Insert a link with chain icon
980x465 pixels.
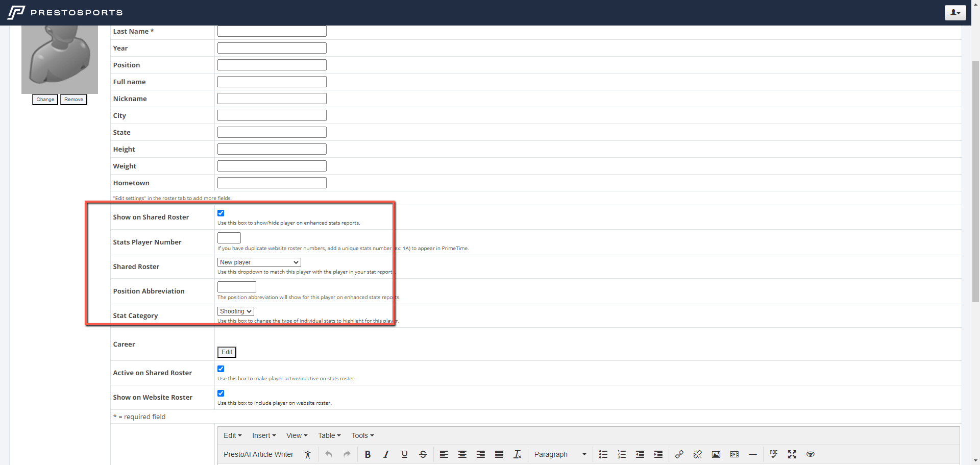pyautogui.click(x=679, y=454)
